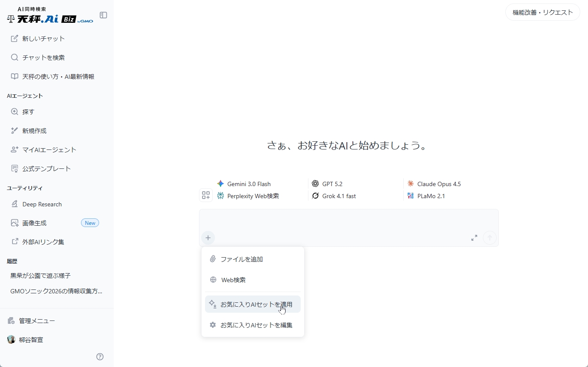Image resolution: width=588 pixels, height=367 pixels.
Task: Choose ファイルを追加 from the popup menu
Action: point(253,259)
